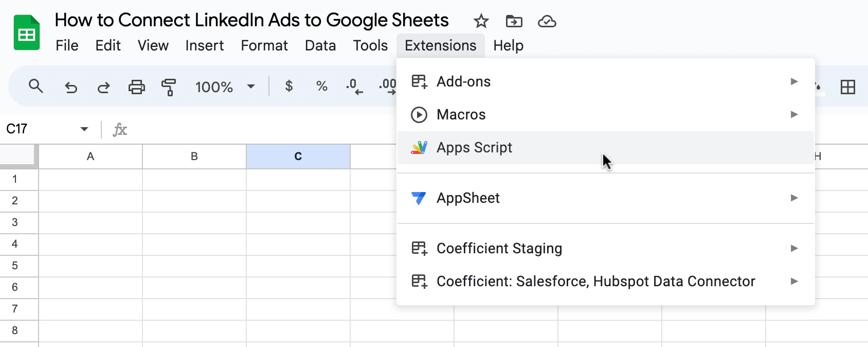
Task: Format cell as currency
Action: coord(289,86)
